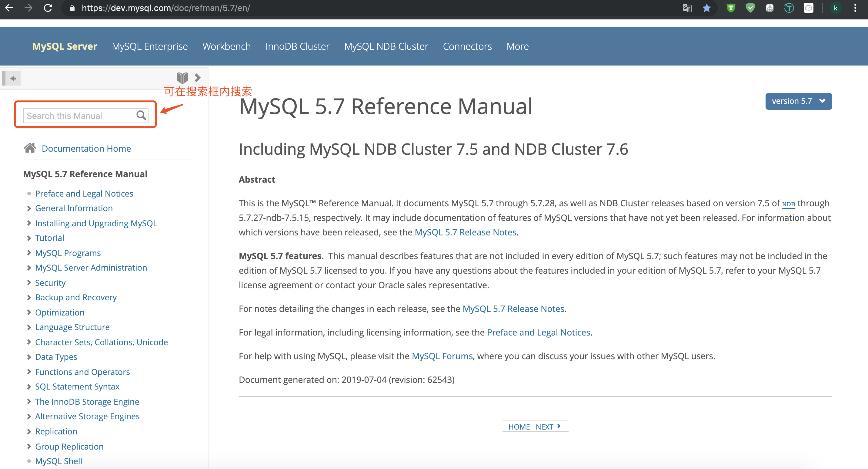The image size is (868, 469).
Task: Click the open book icon in sidebar
Action: 182,78
